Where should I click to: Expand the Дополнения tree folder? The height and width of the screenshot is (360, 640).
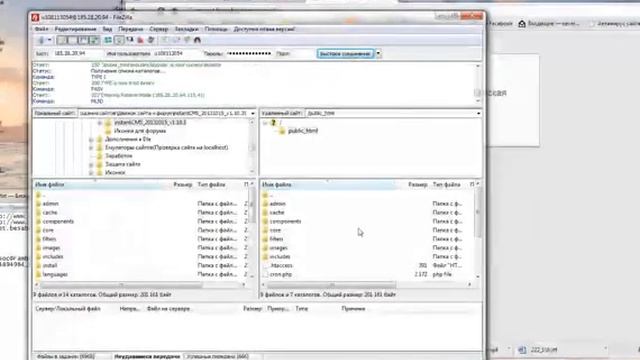(x=91, y=139)
